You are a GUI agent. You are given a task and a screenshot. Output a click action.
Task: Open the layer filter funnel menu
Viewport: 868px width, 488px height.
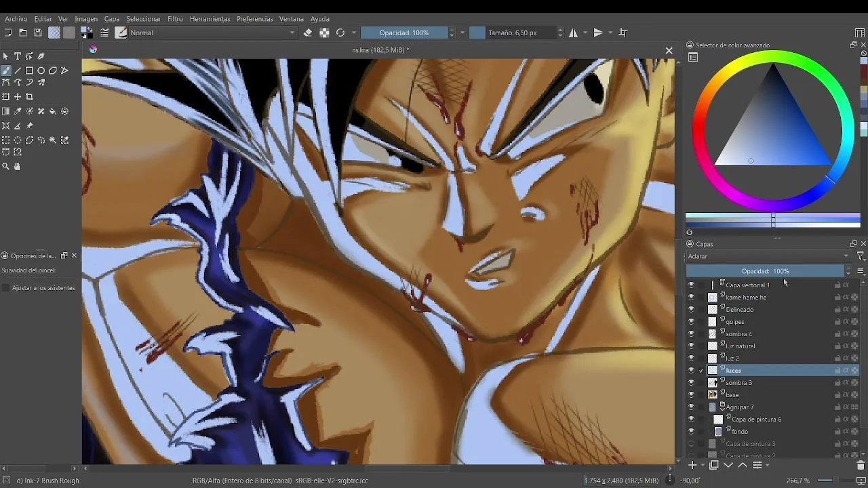(x=861, y=256)
